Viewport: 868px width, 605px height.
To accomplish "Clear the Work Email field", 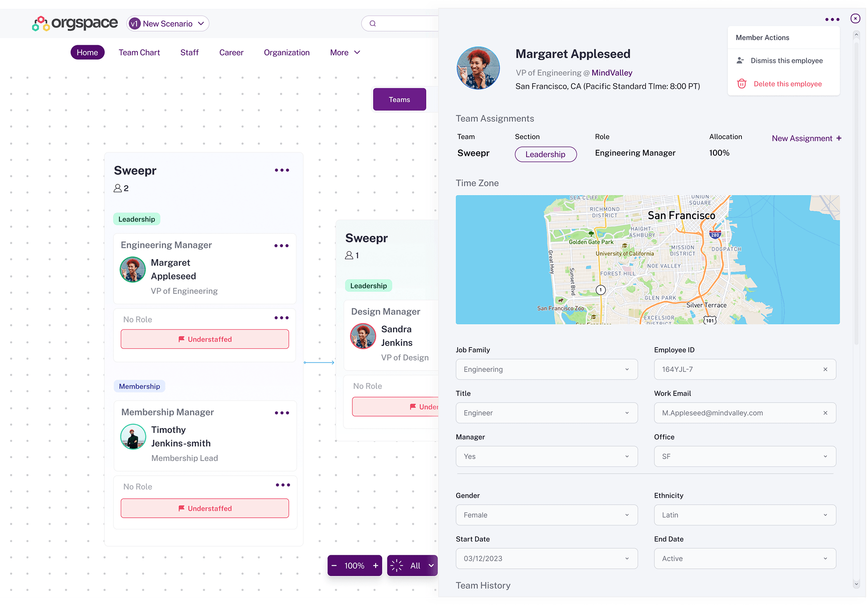I will 826,413.
